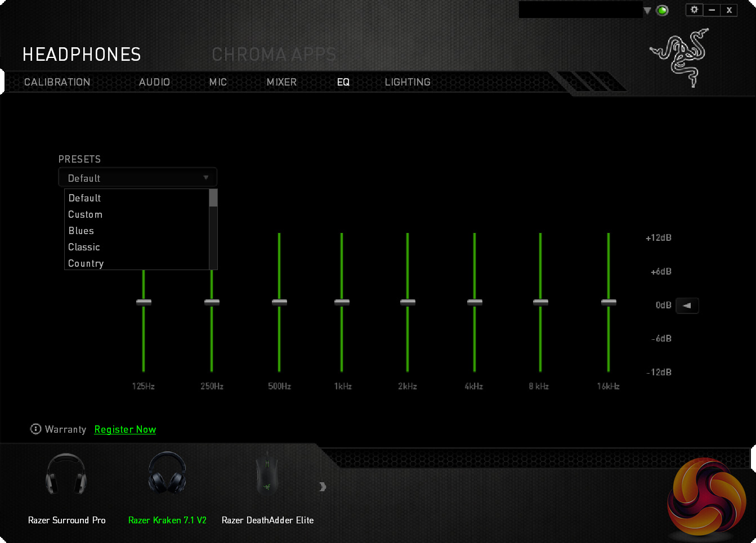This screenshot has width=756, height=543.
Task: Open the settings gear in the title bar
Action: 694,10
